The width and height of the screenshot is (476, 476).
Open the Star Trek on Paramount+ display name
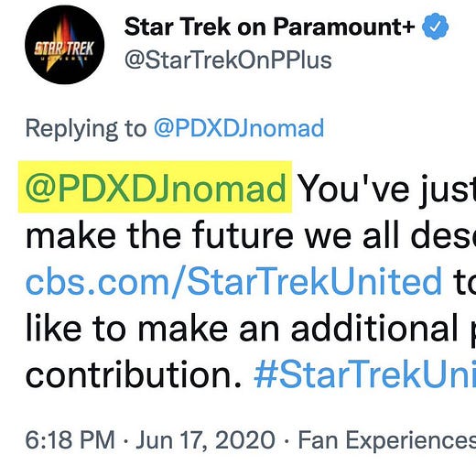click(x=270, y=27)
